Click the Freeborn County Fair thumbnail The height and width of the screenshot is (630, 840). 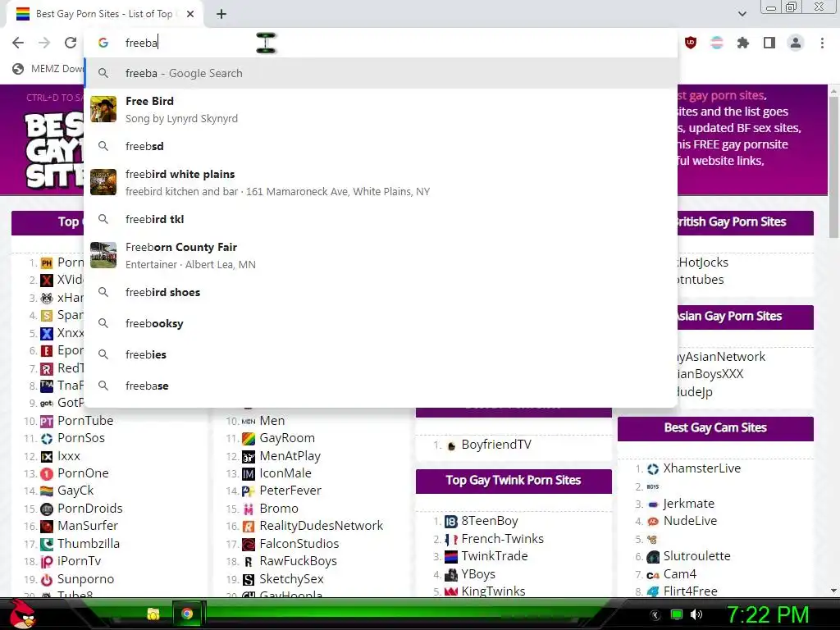pyautogui.click(x=103, y=255)
